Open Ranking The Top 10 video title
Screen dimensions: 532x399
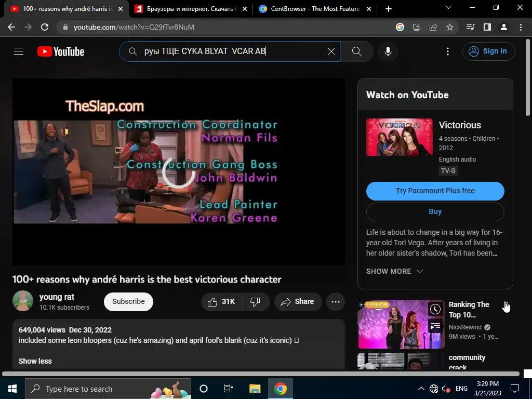point(469,310)
